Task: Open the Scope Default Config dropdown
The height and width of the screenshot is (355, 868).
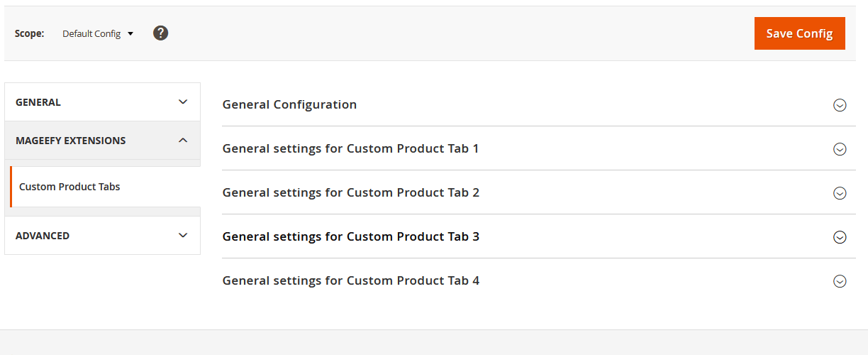Action: pyautogui.click(x=98, y=33)
